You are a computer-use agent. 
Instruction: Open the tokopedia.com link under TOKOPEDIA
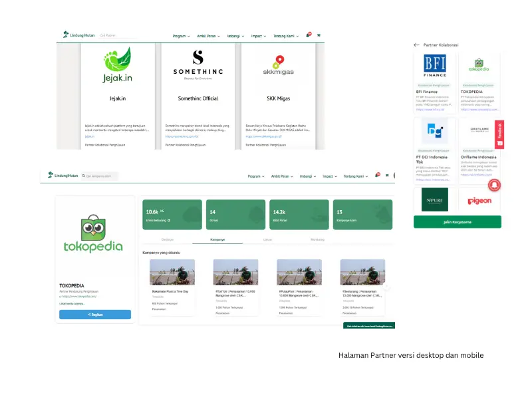78,296
